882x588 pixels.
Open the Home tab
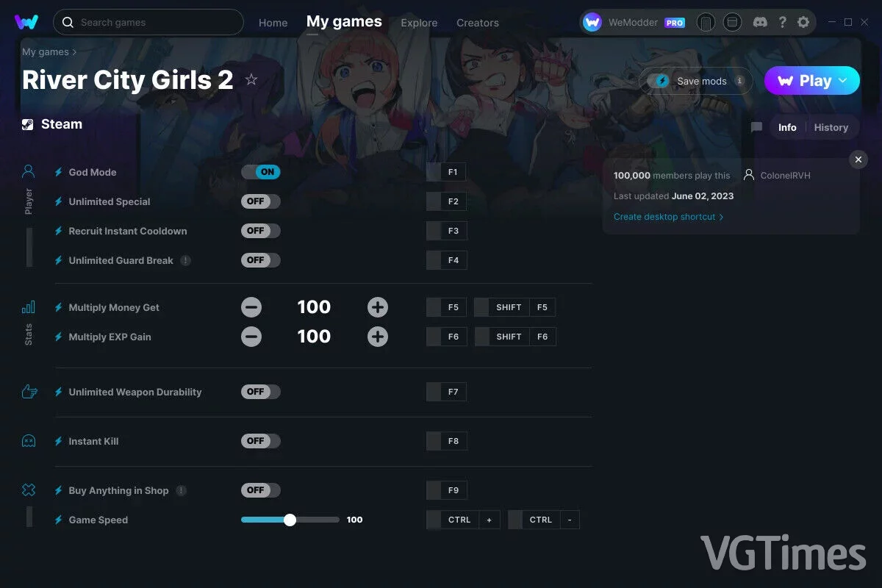click(x=273, y=23)
